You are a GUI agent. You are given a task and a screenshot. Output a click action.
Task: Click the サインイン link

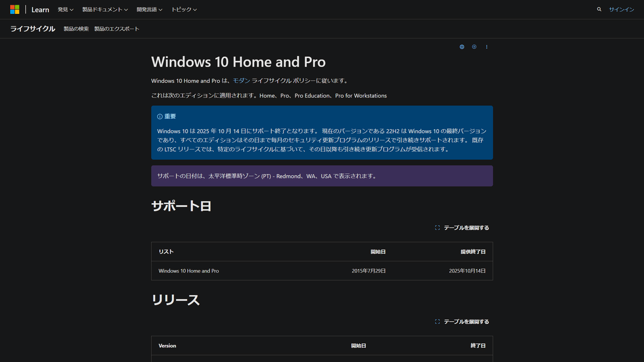[621, 10]
